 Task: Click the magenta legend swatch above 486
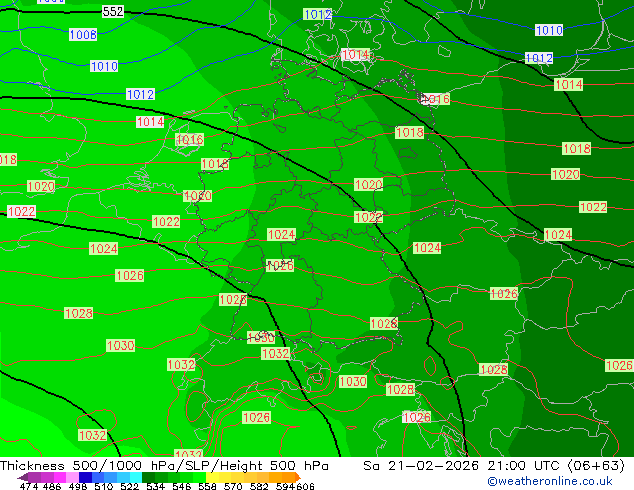point(59,477)
